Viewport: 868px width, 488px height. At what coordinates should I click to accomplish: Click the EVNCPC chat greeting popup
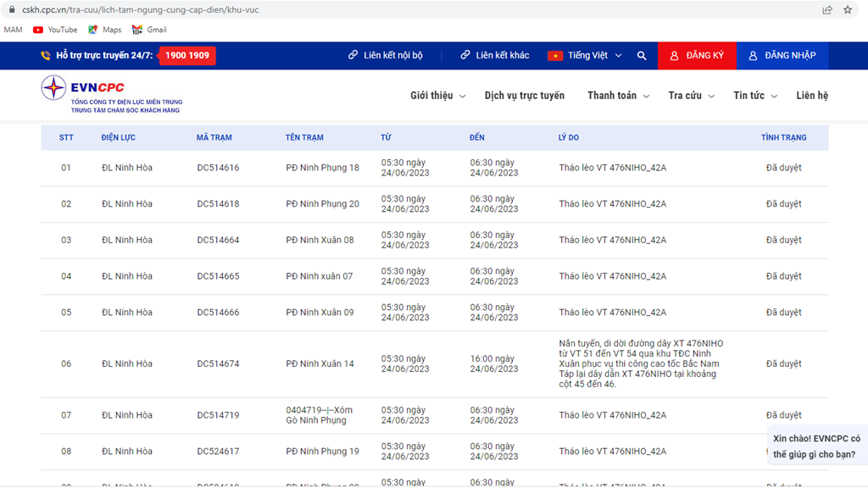pos(816,446)
